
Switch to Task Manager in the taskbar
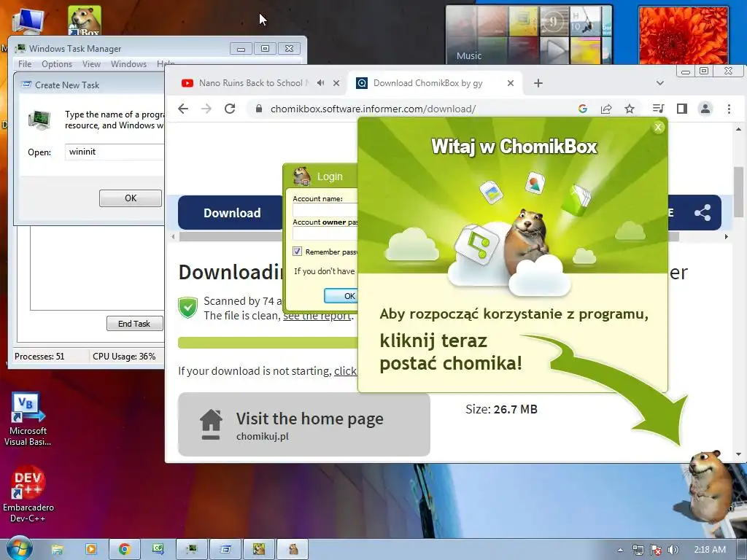click(192, 550)
